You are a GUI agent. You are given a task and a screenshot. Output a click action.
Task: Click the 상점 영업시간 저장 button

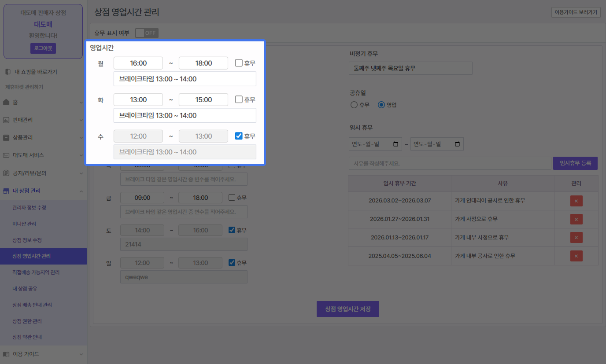pyautogui.click(x=347, y=309)
